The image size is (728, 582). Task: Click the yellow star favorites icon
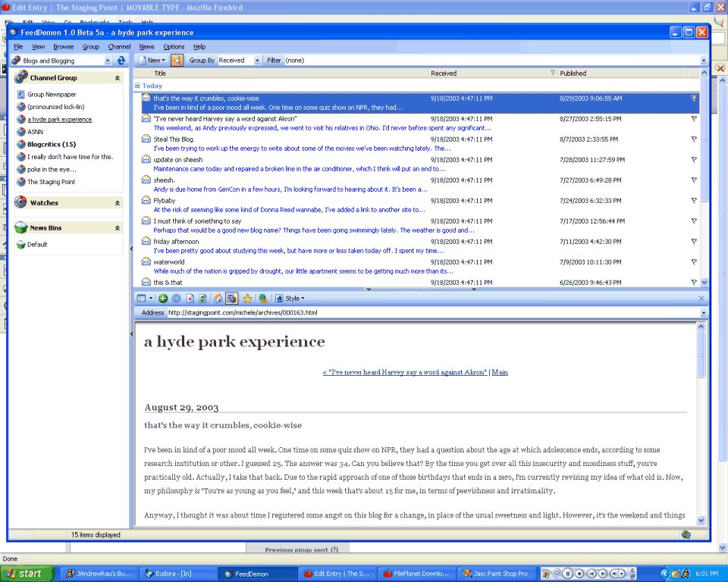point(247,299)
